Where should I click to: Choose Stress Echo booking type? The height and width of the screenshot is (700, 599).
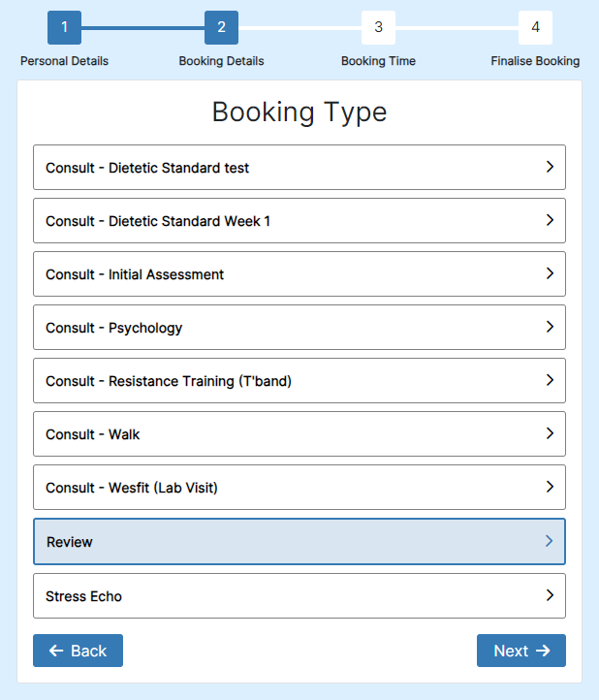(x=299, y=596)
